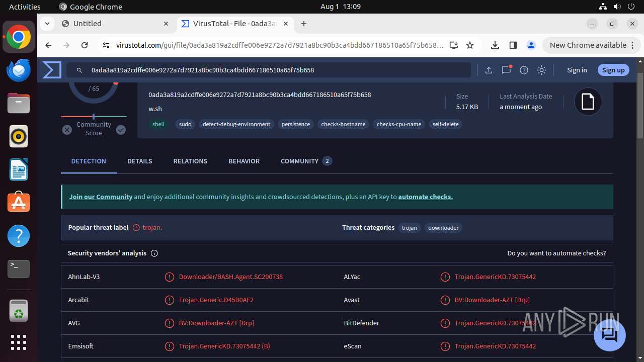This screenshot has height=362, width=644.
Task: Click Chrome back arrow
Action: [x=48, y=45]
